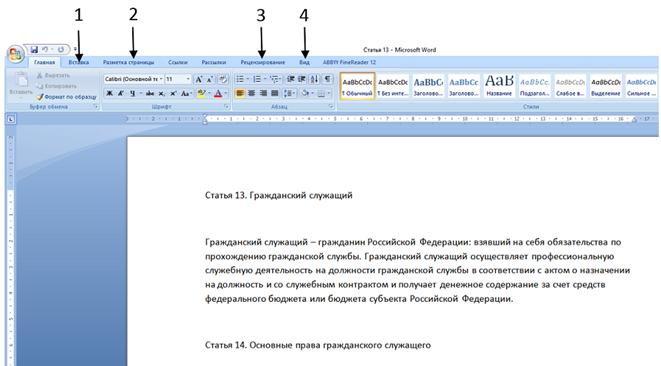Open the round Office button menu
The width and height of the screenshot is (661, 366).
click(16, 54)
